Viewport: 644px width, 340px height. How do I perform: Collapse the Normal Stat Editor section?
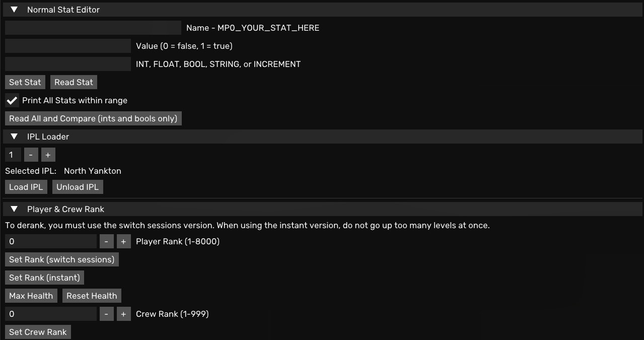pos(14,10)
